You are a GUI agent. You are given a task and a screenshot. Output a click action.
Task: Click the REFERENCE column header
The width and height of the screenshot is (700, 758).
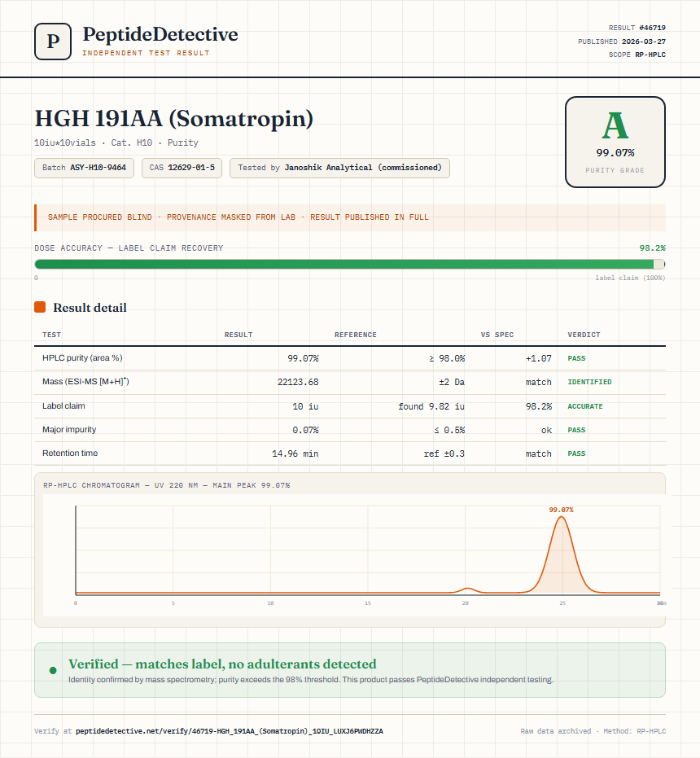point(356,335)
